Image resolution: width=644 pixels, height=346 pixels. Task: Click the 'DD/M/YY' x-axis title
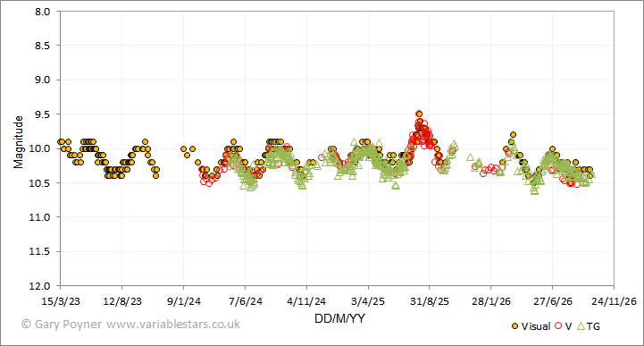[339, 318]
